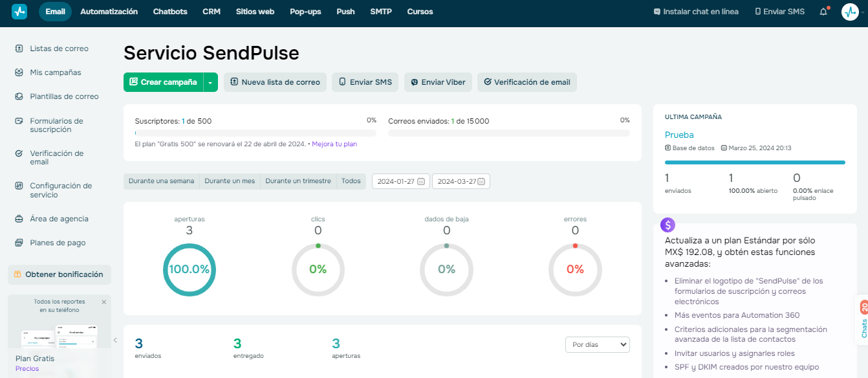Click the 100.00% abierto statistic
This screenshot has width=868, height=378.
point(753,191)
